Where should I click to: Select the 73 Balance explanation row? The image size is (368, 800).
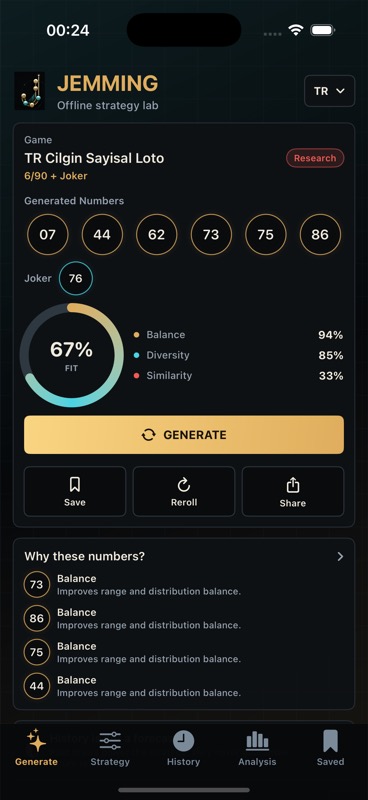pyautogui.click(x=184, y=585)
